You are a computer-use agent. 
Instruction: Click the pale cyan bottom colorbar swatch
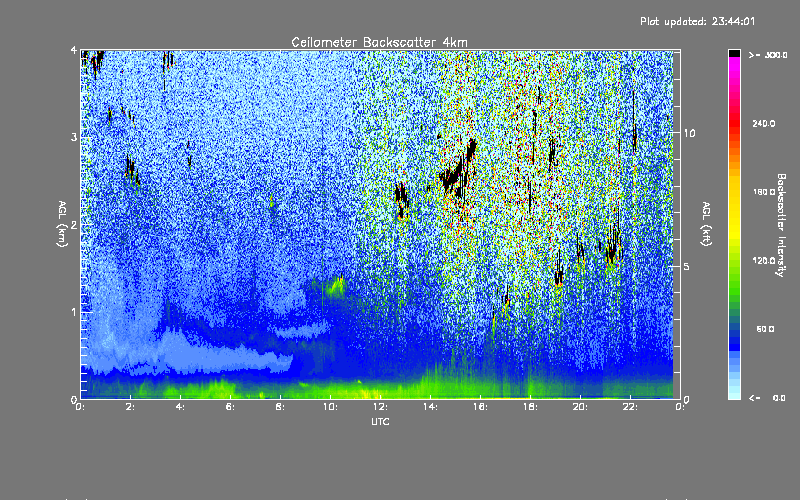(734, 394)
